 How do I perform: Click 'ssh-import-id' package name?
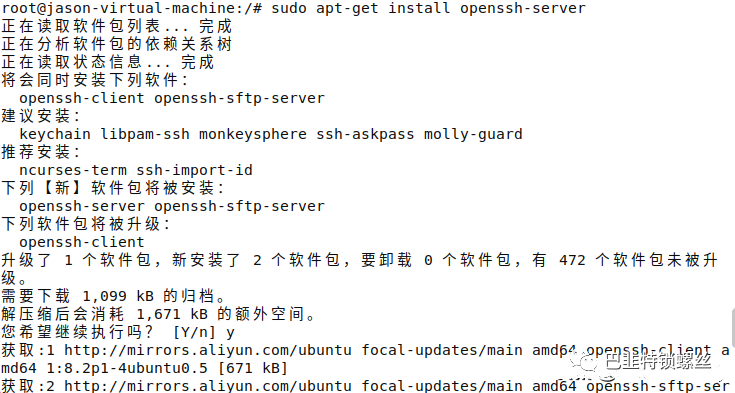point(194,170)
